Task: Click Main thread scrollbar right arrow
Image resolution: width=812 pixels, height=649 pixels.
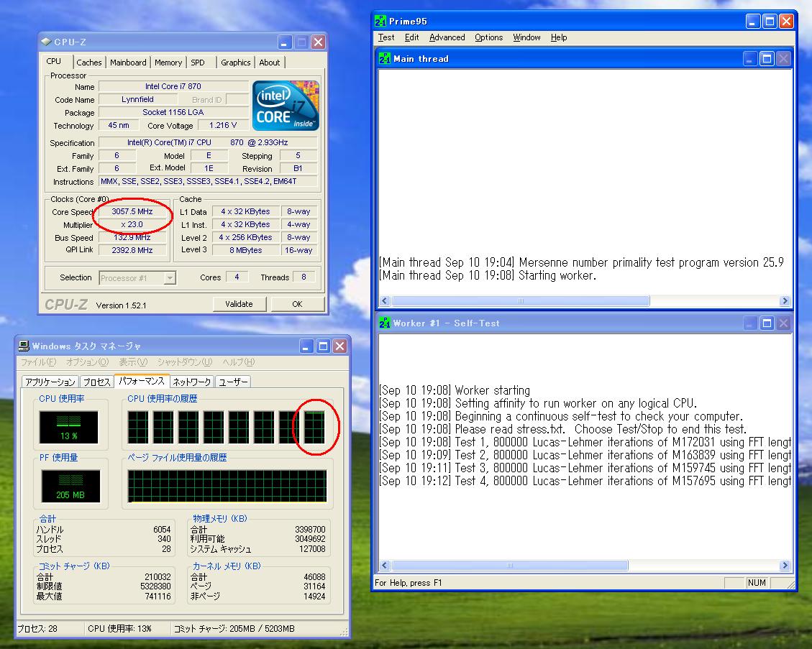Action: (x=785, y=300)
